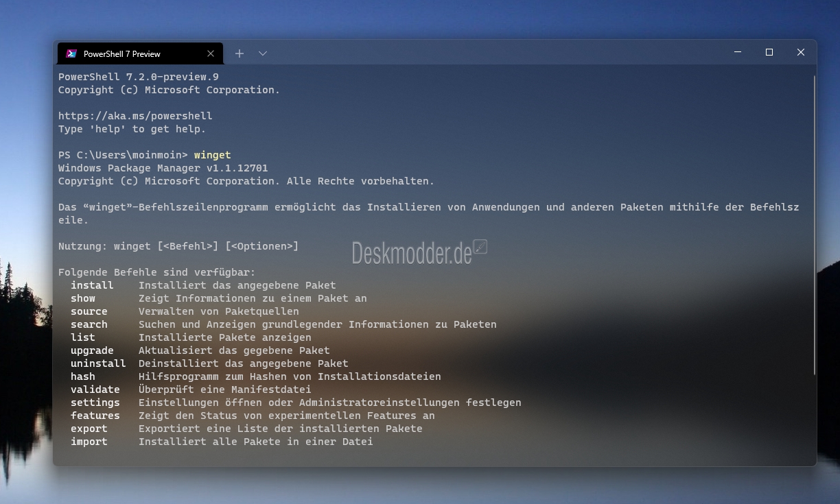Click 'Installierte Pakete anzeigen' description
The height and width of the screenshot is (504, 840).
pyautogui.click(x=225, y=337)
